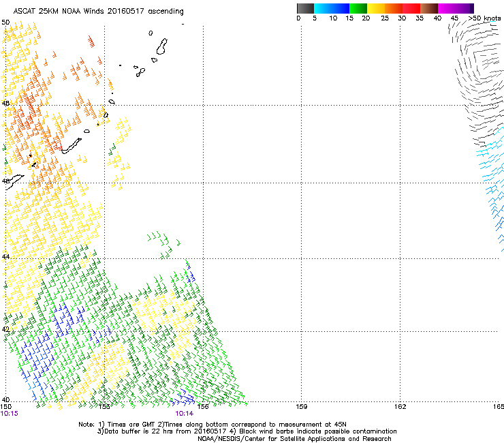Click the '>50 knots' legend label
Screen dimensions: 504x443
click(484, 18)
